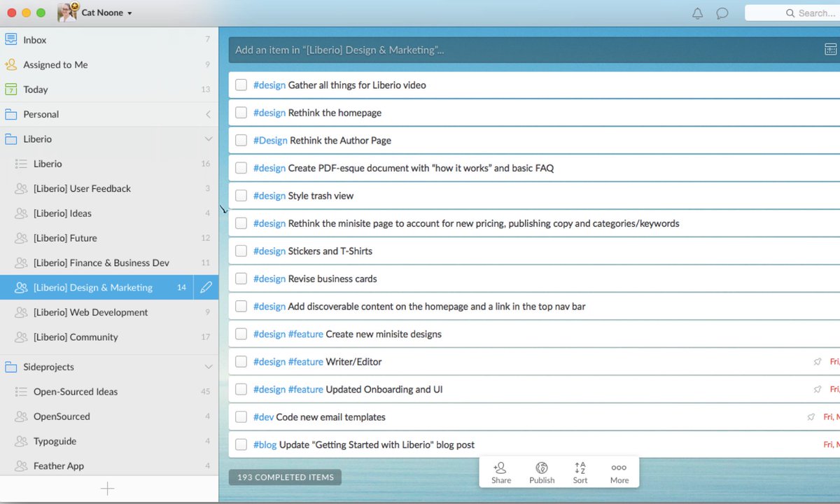Open the [Liberio] Web Development list
Screen dimensions: 840x504
coord(109,312)
